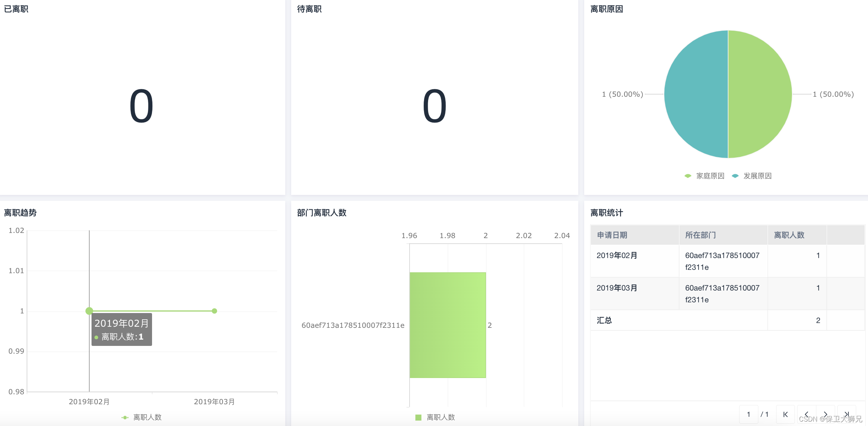Click the green 家庭原因 pie slice
This screenshot has height=426, width=868.
click(760, 94)
